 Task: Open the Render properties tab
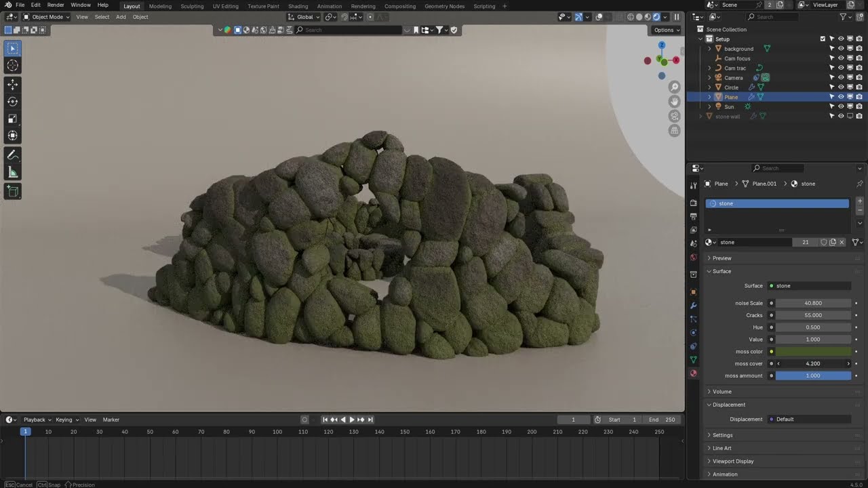[693, 203]
